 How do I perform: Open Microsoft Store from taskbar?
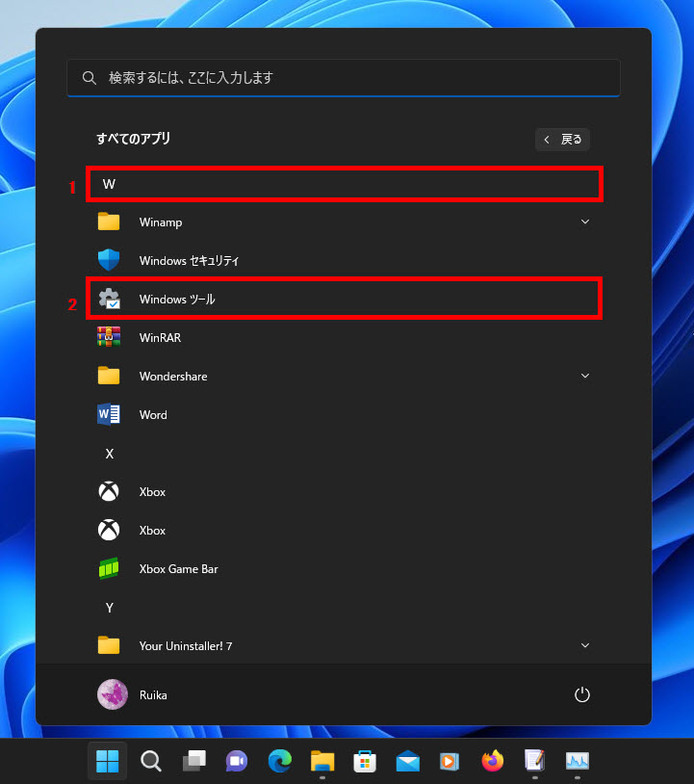pyautogui.click(x=364, y=762)
